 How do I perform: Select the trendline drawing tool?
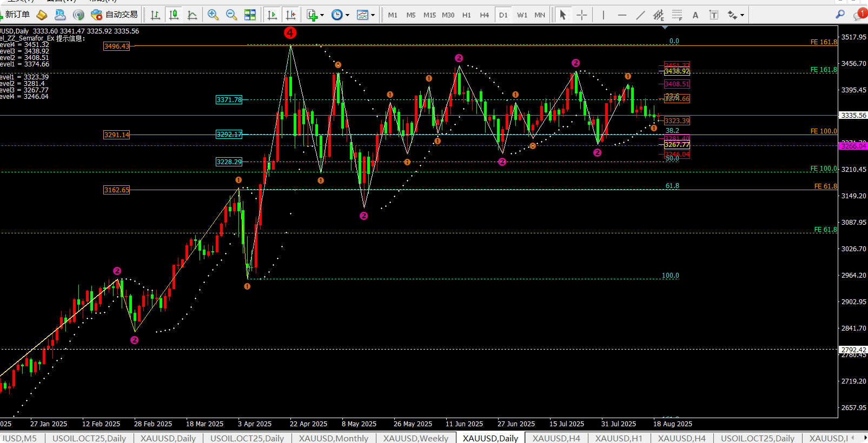(640, 15)
